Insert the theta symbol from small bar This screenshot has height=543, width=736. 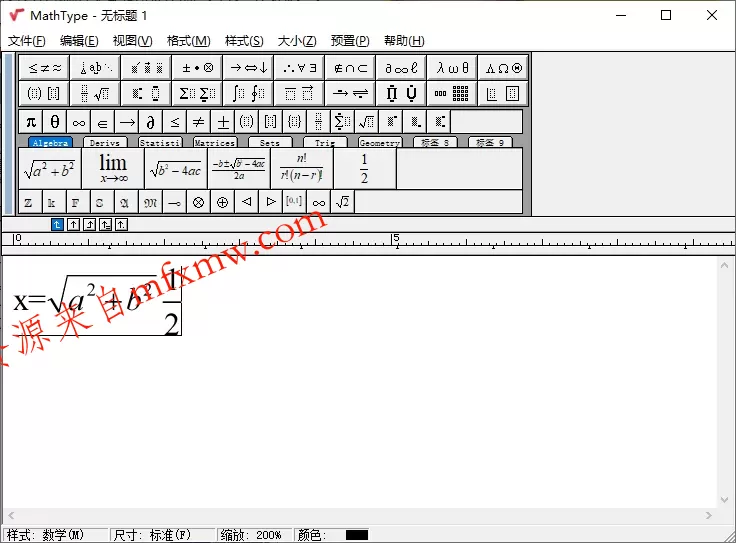click(55, 122)
